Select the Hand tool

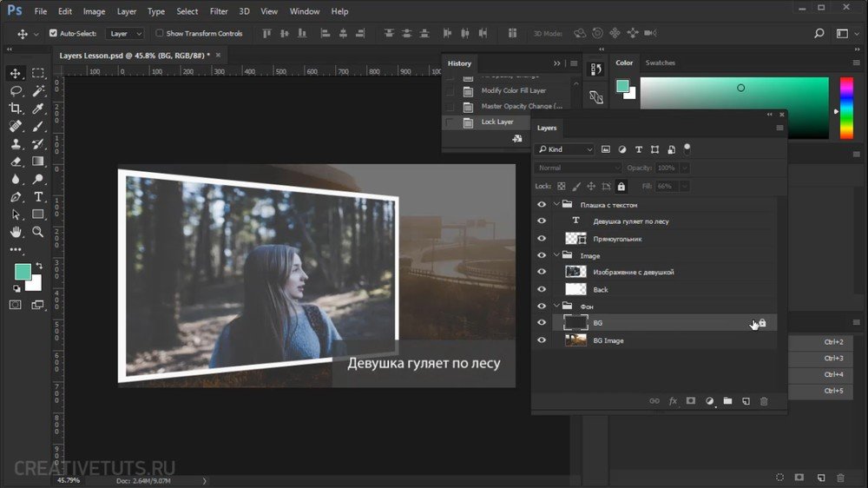click(x=16, y=232)
